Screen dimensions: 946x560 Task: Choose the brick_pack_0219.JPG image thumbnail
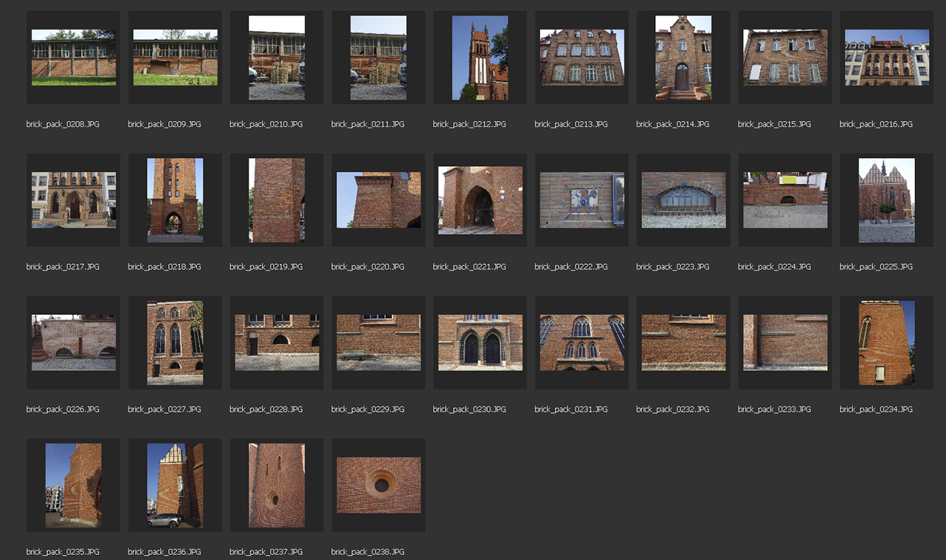[277, 200]
